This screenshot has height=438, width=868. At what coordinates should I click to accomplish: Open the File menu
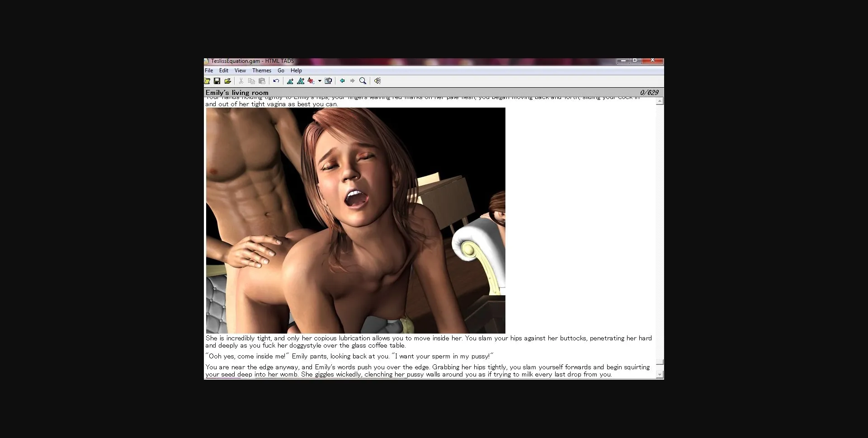208,71
